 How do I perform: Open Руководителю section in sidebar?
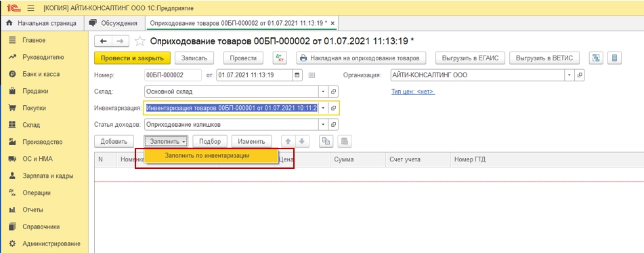click(x=44, y=57)
